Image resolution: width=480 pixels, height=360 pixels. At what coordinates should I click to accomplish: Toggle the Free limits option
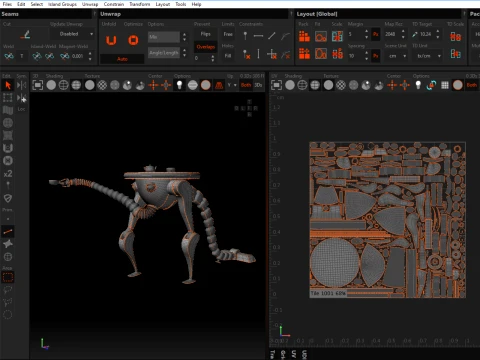coord(228,34)
